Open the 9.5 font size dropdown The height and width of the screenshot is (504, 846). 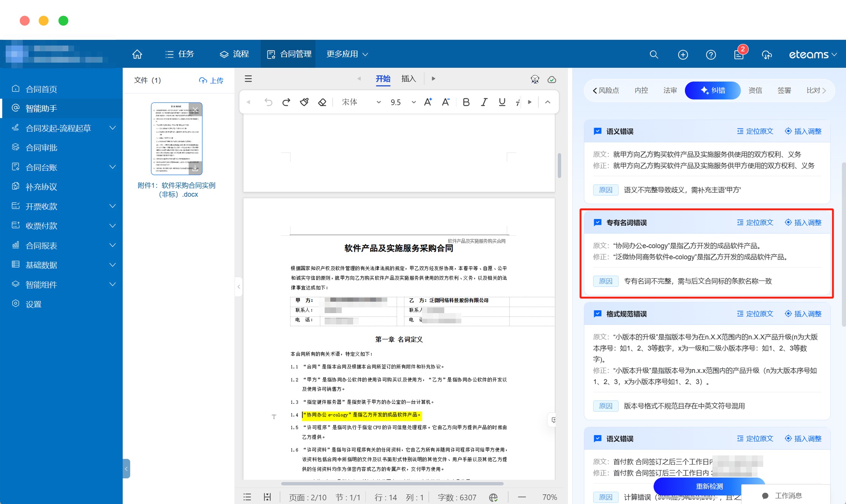coord(403,102)
